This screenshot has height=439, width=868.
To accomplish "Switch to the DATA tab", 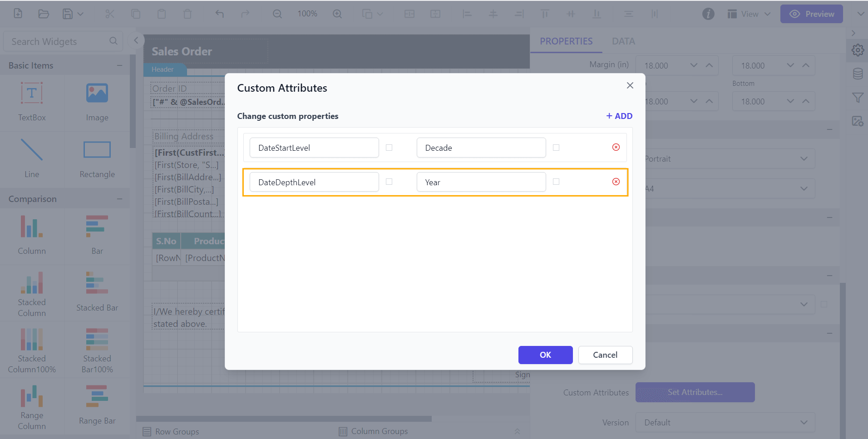I will 623,41.
